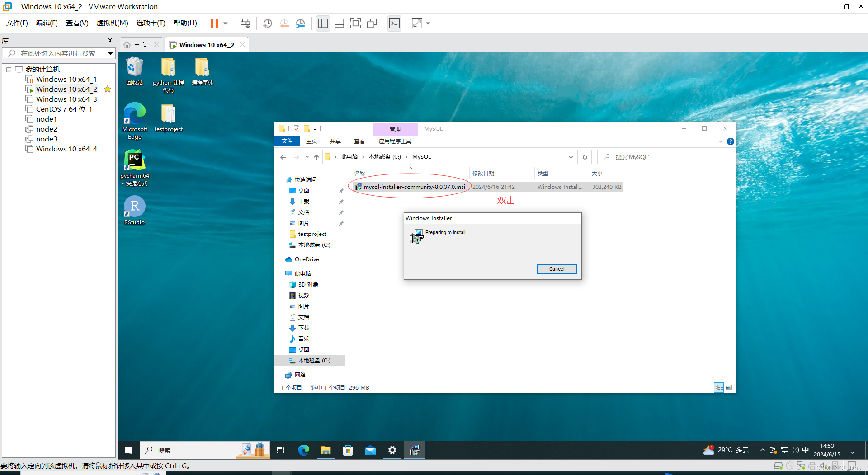This screenshot has height=475, width=868.
Task: Open the 帮助(H) menu
Action: click(x=185, y=23)
